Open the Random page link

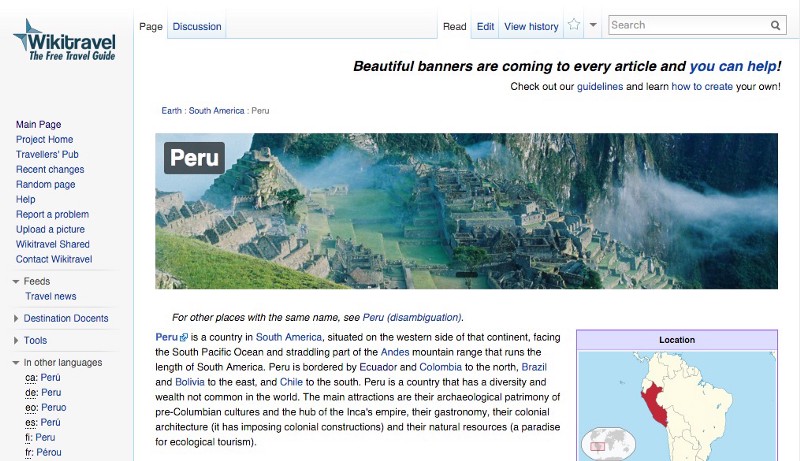45,185
